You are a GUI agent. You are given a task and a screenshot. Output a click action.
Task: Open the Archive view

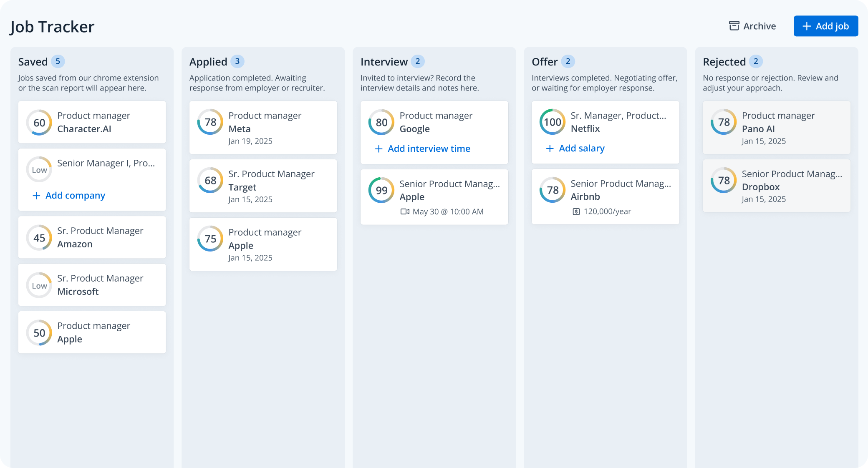point(752,26)
